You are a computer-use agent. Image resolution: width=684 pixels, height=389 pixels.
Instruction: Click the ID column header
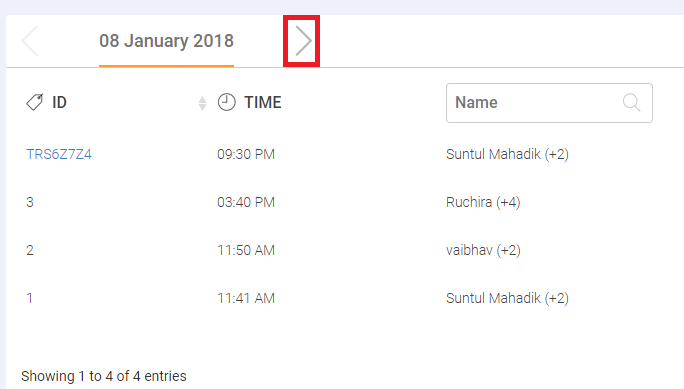(59, 102)
